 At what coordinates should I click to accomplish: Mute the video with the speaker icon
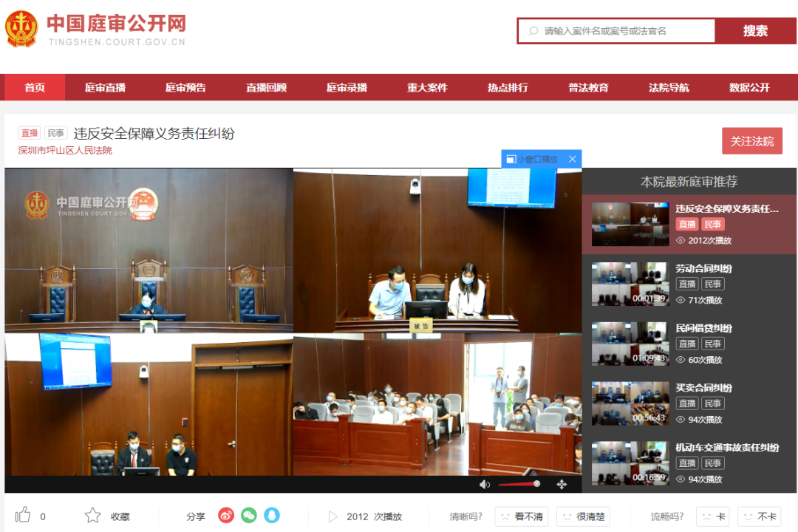coord(485,485)
